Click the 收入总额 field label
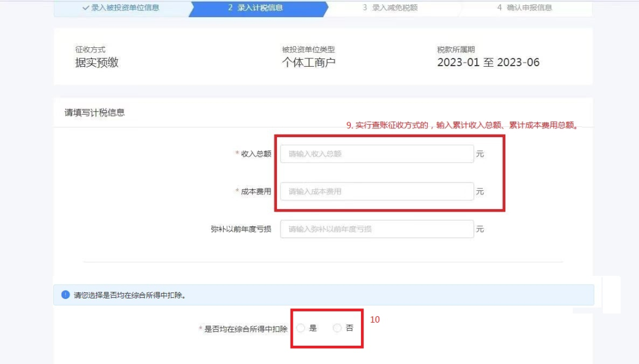 [256, 154]
